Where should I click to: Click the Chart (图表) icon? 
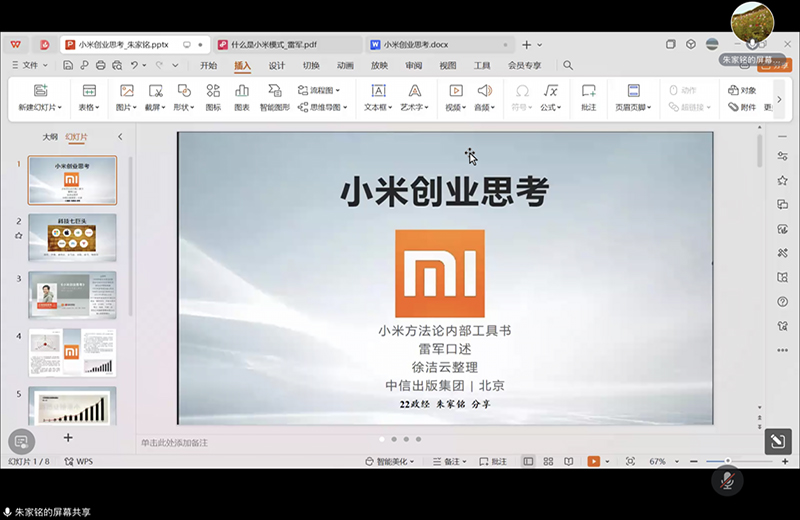(x=242, y=91)
